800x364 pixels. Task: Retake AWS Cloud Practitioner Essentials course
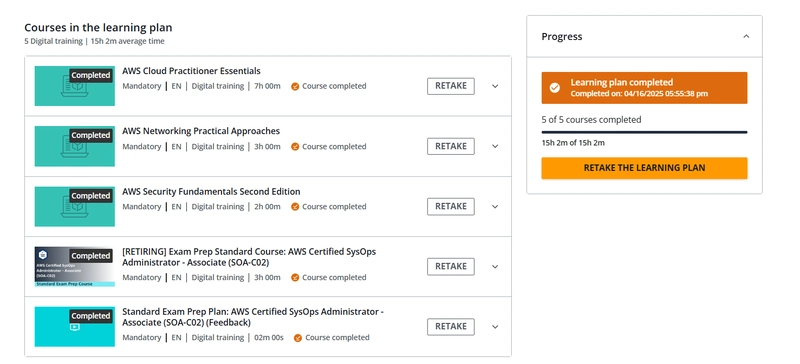(451, 86)
